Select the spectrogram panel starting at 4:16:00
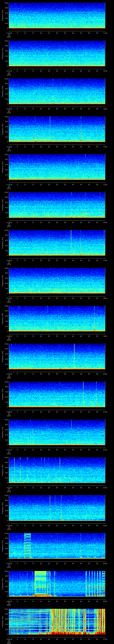 point(57,243)
